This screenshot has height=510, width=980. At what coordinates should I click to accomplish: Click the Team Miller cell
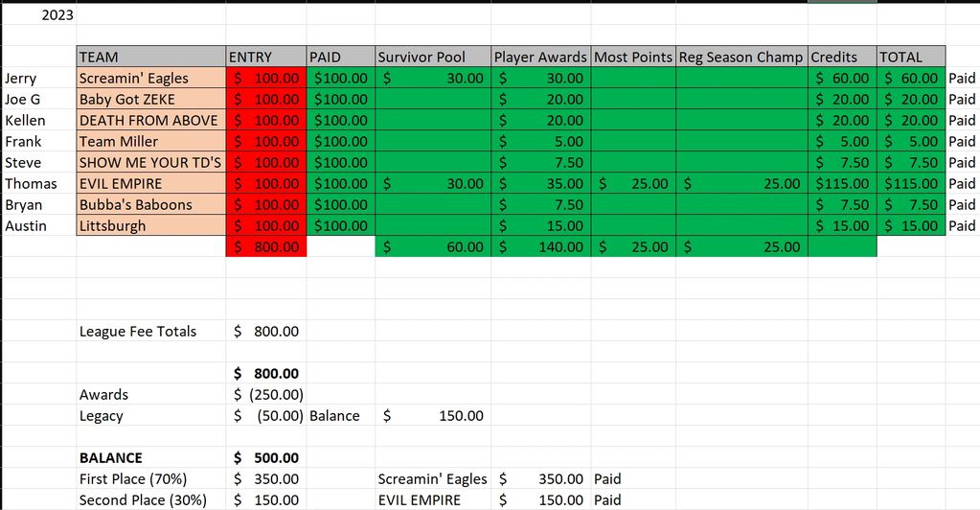click(151, 142)
